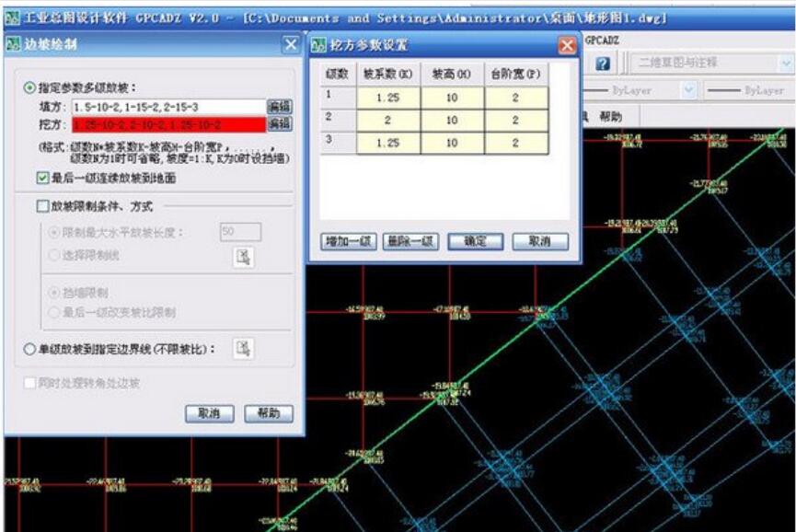Click the 编辑 button next to 填方

[279, 107]
